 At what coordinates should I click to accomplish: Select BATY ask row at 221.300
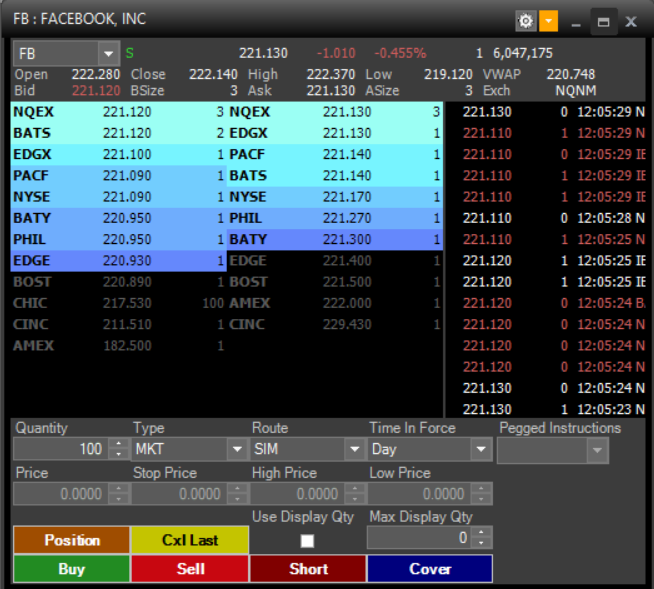tap(335, 239)
